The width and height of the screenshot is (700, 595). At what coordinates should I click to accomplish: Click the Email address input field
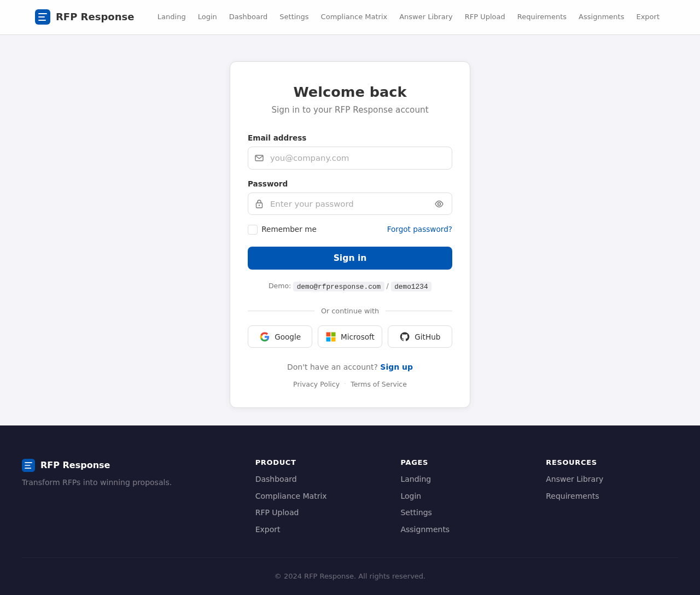click(350, 158)
